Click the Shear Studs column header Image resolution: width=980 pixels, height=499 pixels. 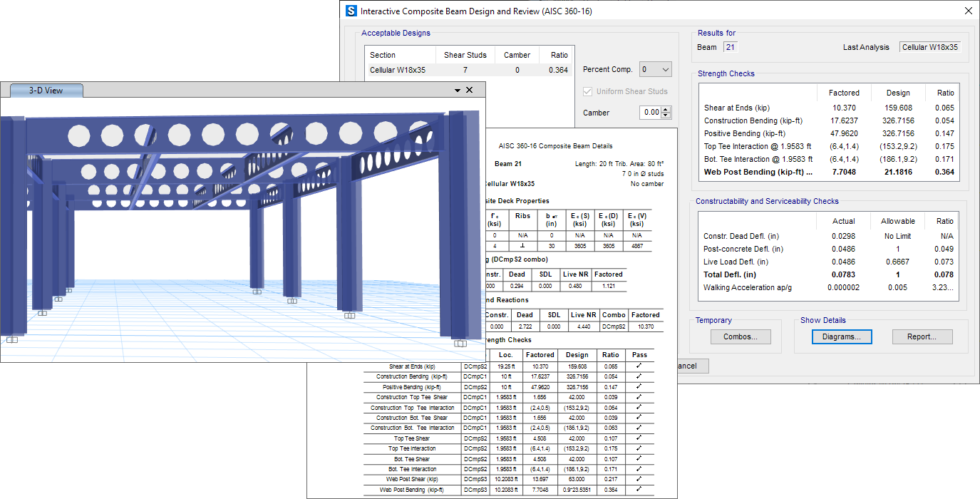coord(465,55)
